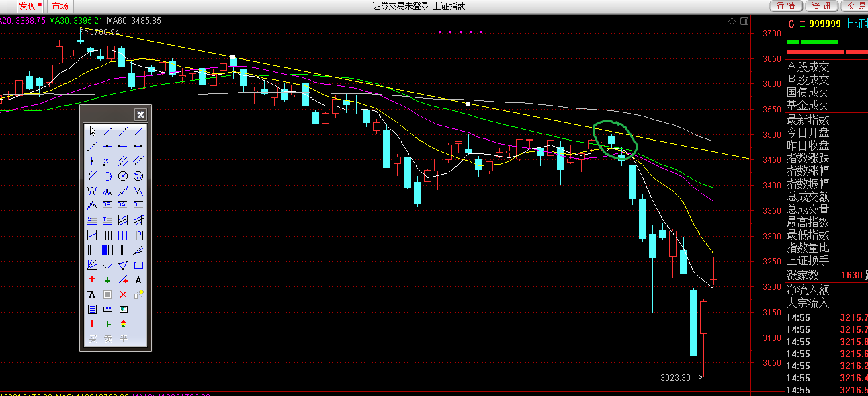Select the arc drawing tool
Image resolution: width=868 pixels, height=396 pixels.
[107, 175]
